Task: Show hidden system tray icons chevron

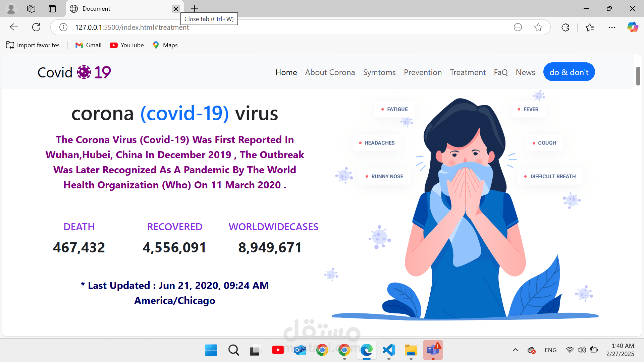Action: click(x=516, y=350)
